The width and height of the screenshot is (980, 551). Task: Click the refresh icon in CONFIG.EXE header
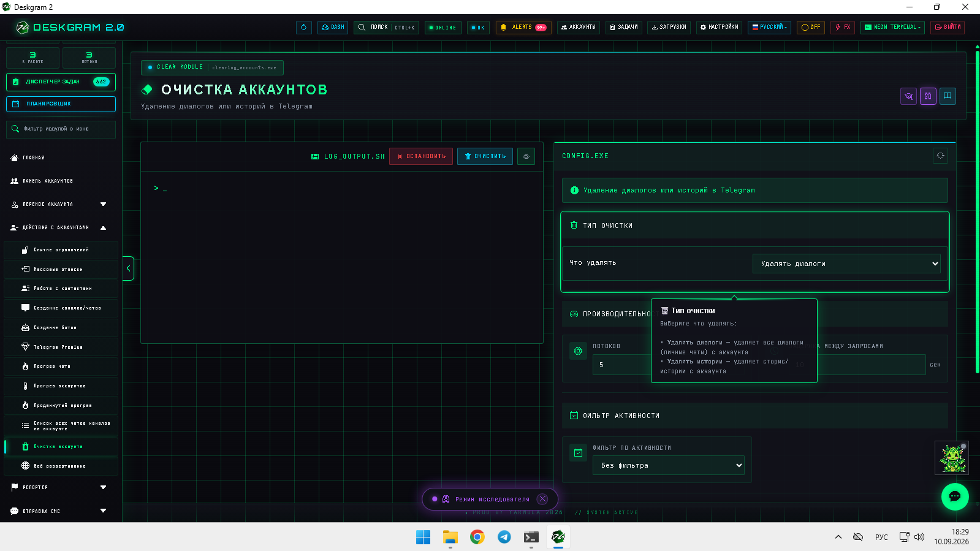tap(940, 156)
